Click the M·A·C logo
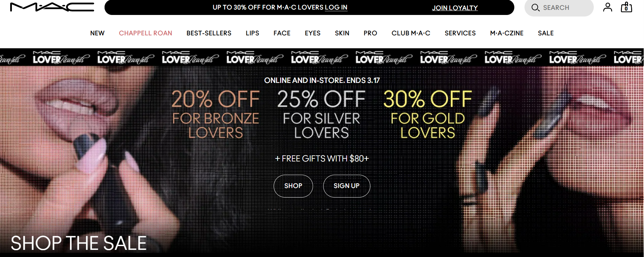The image size is (644, 257). [52, 7]
